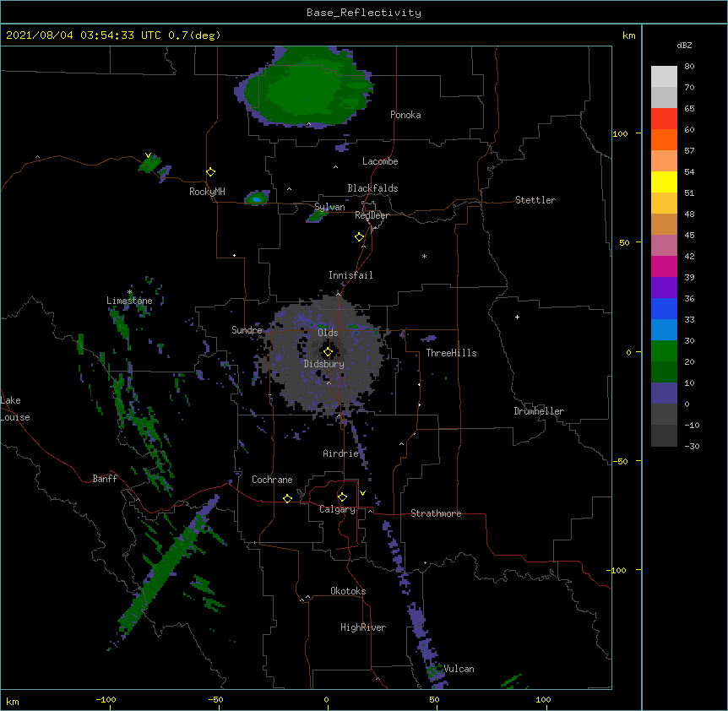Click the RockyMH town label
Image resolution: width=728 pixels, height=711 pixels.
[x=207, y=192]
